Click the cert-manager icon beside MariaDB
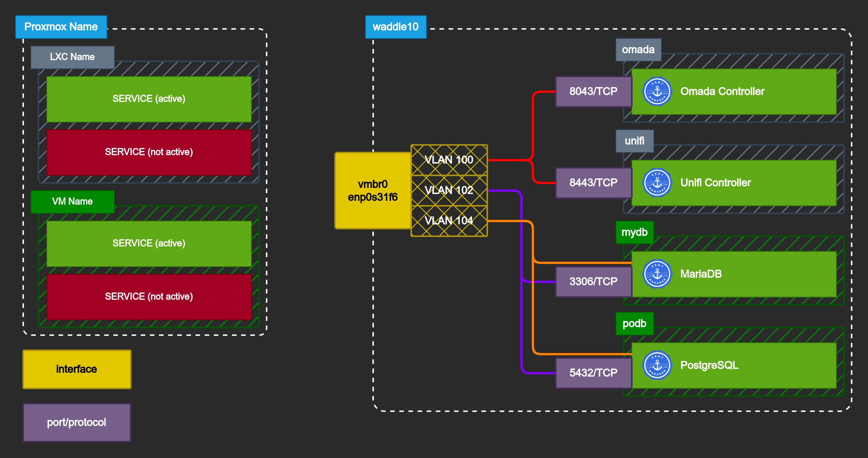This screenshot has height=458, width=868. [x=657, y=274]
